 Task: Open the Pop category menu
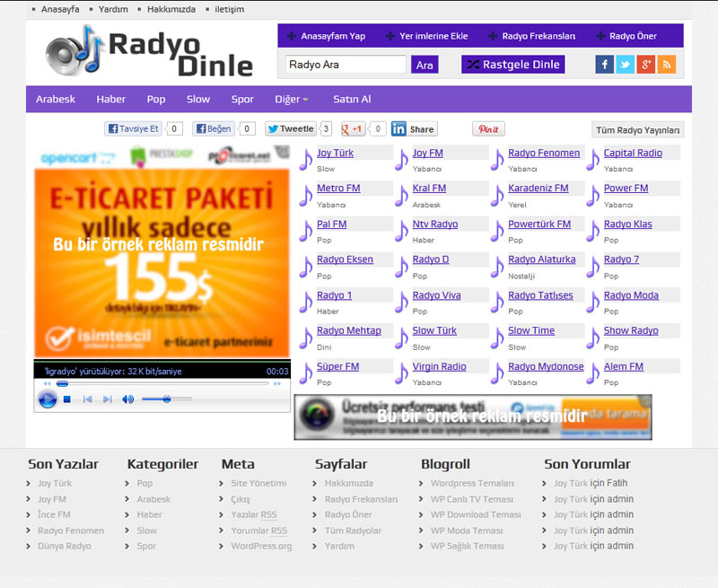click(x=156, y=99)
